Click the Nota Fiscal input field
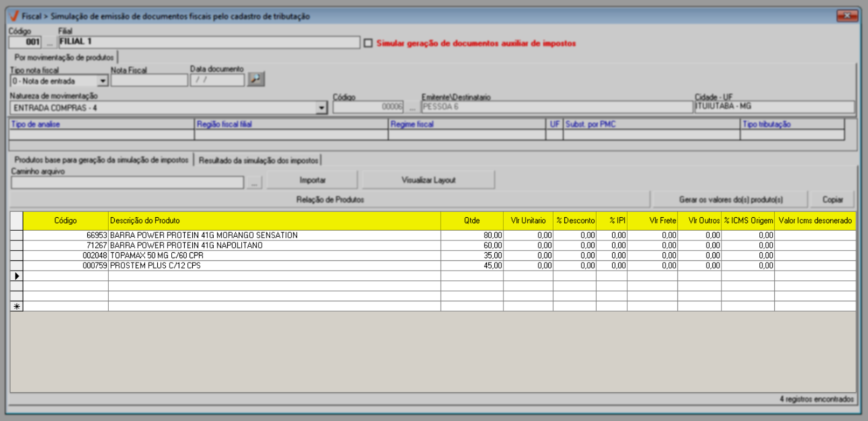This screenshot has height=421, width=868. click(x=149, y=81)
